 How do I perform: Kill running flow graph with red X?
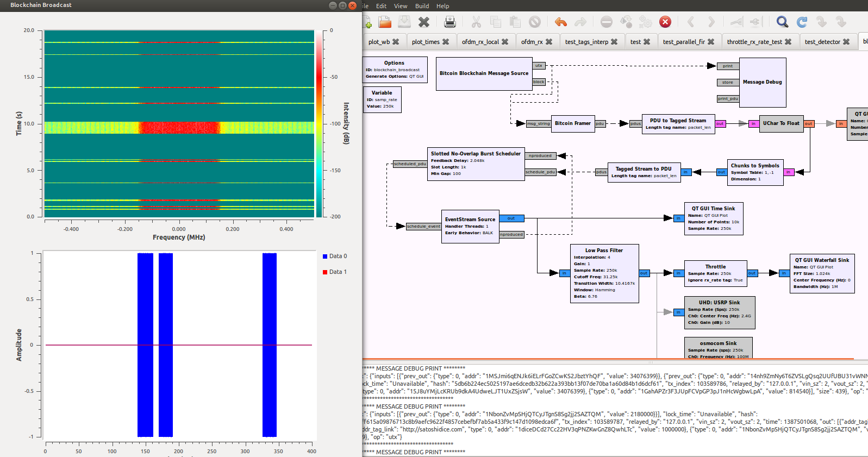pos(665,22)
